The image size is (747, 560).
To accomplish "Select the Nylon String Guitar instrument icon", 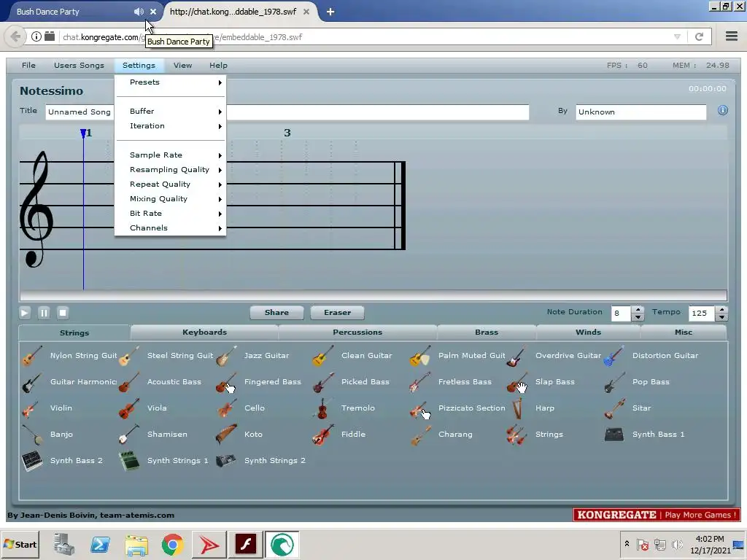I will [x=32, y=356].
